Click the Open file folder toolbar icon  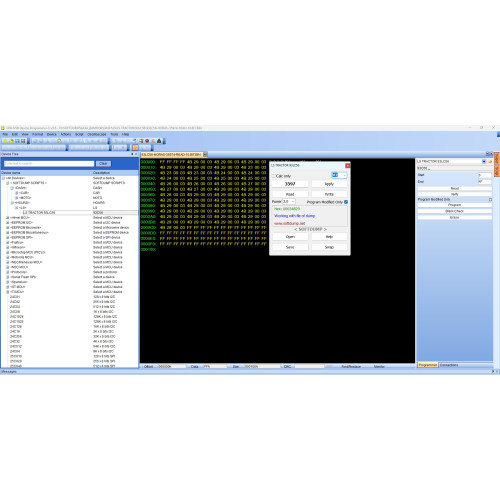[x=11, y=141]
